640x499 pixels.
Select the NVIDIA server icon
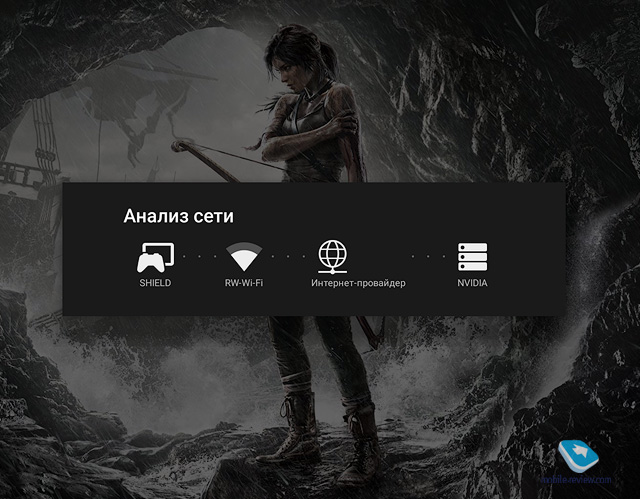[472, 257]
